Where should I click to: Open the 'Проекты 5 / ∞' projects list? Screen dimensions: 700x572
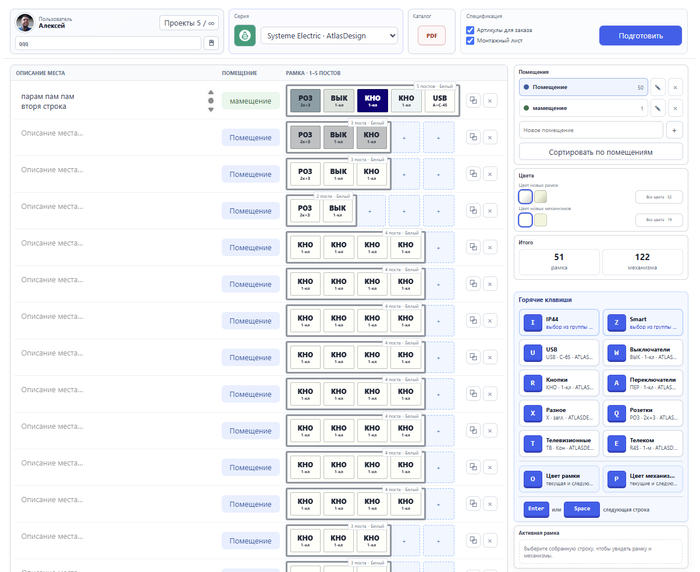tap(189, 23)
